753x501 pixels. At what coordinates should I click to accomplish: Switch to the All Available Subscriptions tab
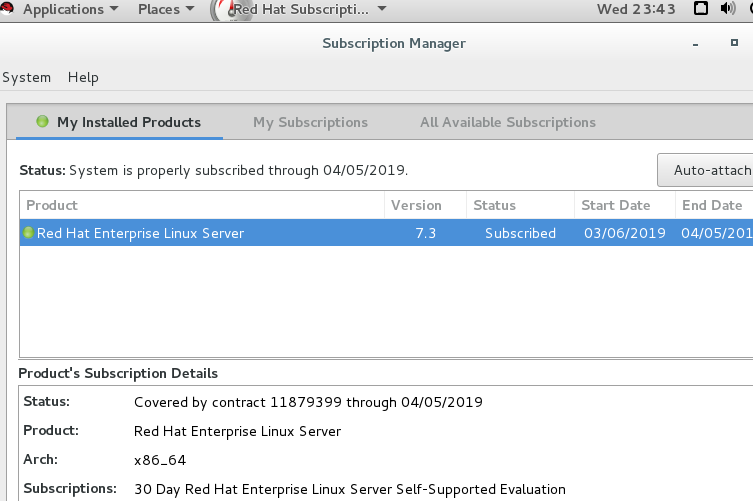508,122
